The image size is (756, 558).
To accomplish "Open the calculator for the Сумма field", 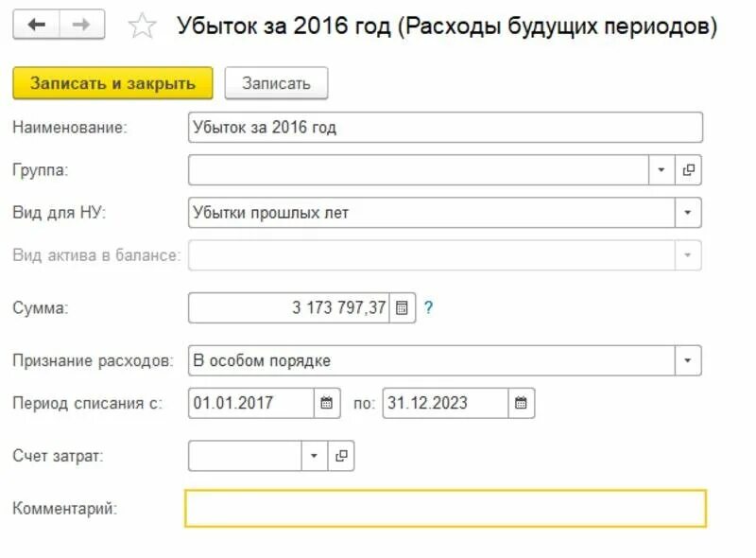I will (x=403, y=307).
